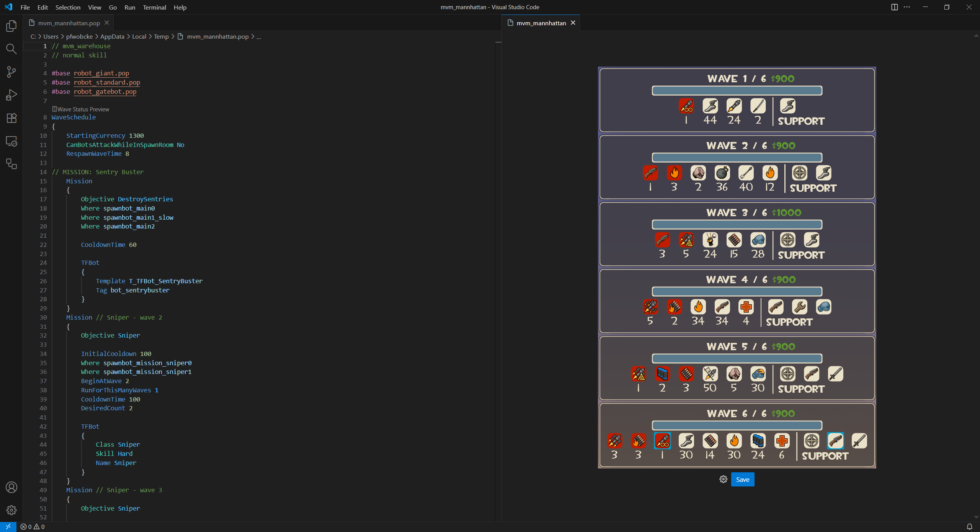Open the Temp breadcrumb dropdown

(x=161, y=36)
